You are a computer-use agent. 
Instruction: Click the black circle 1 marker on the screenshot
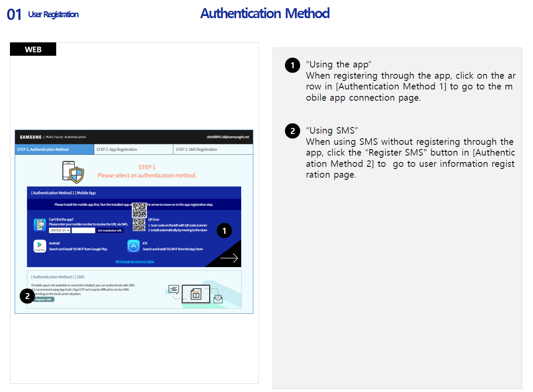(x=224, y=231)
